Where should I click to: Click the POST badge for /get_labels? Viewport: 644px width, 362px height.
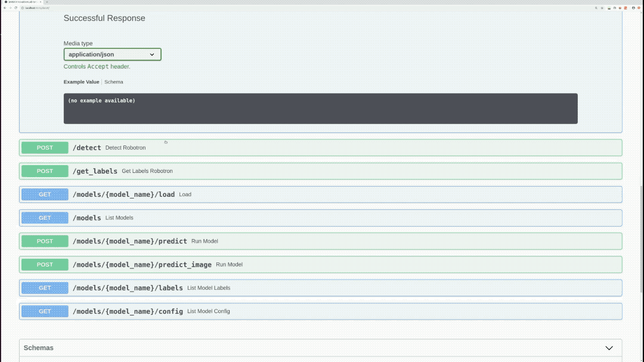click(45, 171)
